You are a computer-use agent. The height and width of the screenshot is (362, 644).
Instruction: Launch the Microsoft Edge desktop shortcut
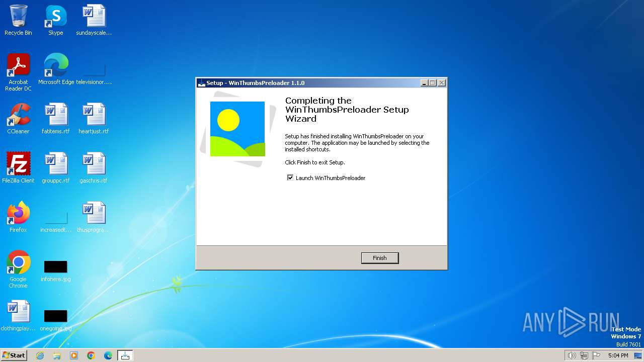point(56,69)
